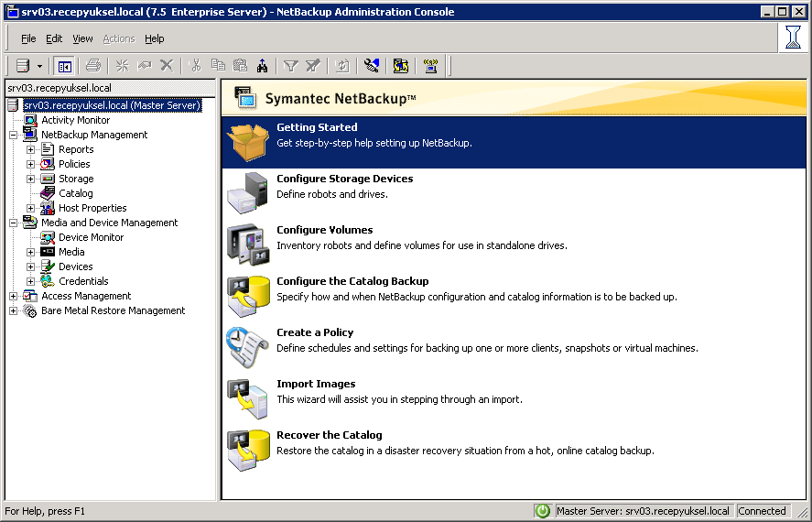Toggle the show/hide tree pane toolbar button

[x=65, y=66]
